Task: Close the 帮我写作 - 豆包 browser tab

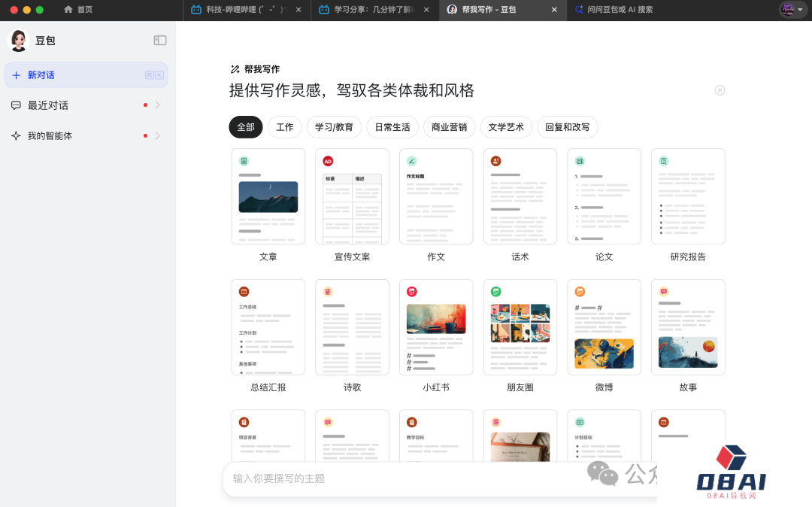Action: [554, 10]
